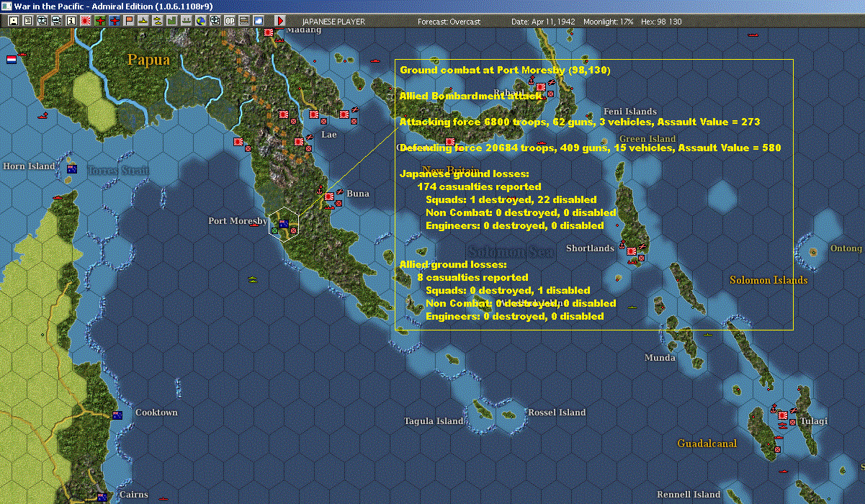Viewport: 865px width, 504px height.
Task: Click the red play arrow button
Action: click(x=280, y=21)
